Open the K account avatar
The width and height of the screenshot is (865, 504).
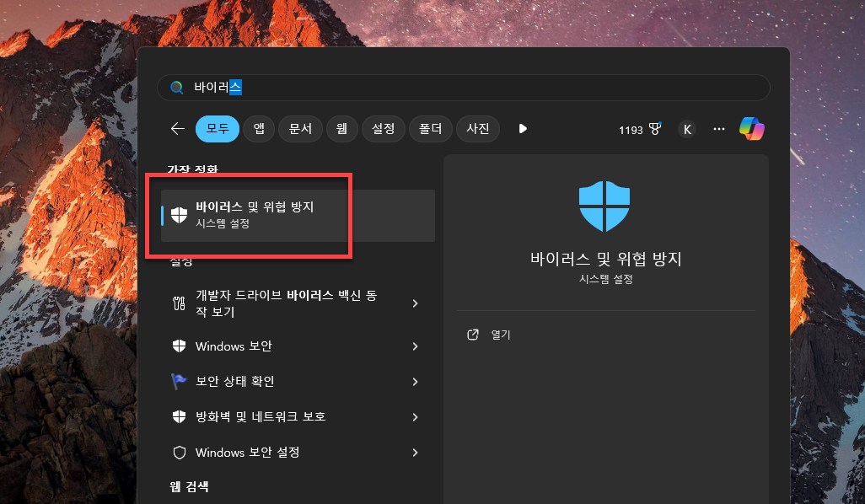click(687, 129)
